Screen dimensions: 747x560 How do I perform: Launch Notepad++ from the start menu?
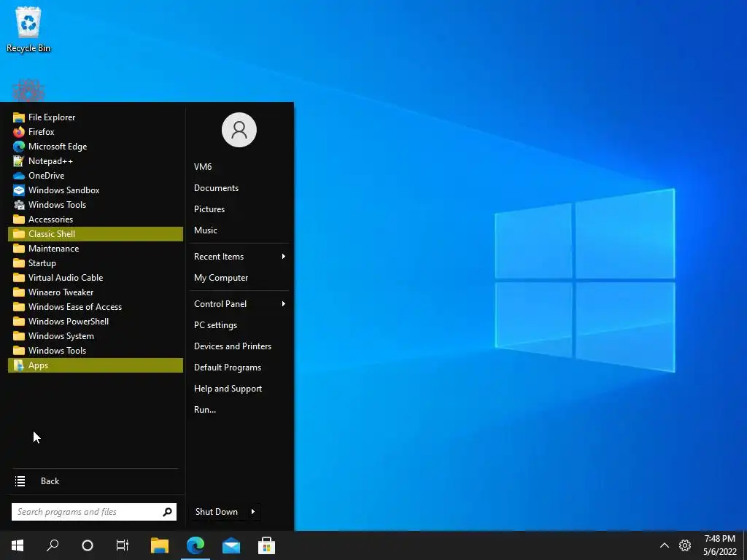(96, 161)
